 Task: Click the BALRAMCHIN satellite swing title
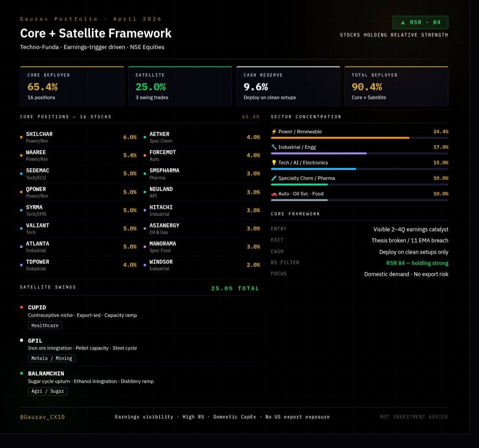tap(46, 373)
